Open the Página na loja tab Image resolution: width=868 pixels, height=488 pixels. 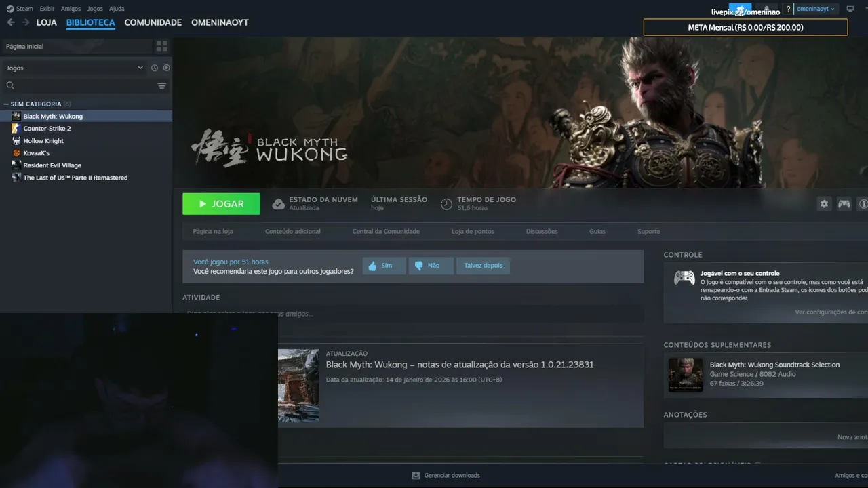coord(213,231)
